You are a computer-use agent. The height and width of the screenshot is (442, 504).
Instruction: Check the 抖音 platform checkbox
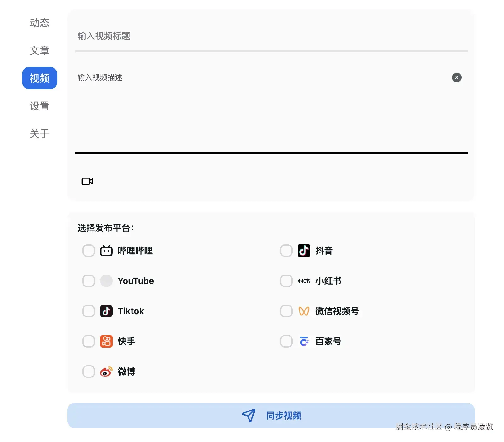pyautogui.click(x=286, y=251)
